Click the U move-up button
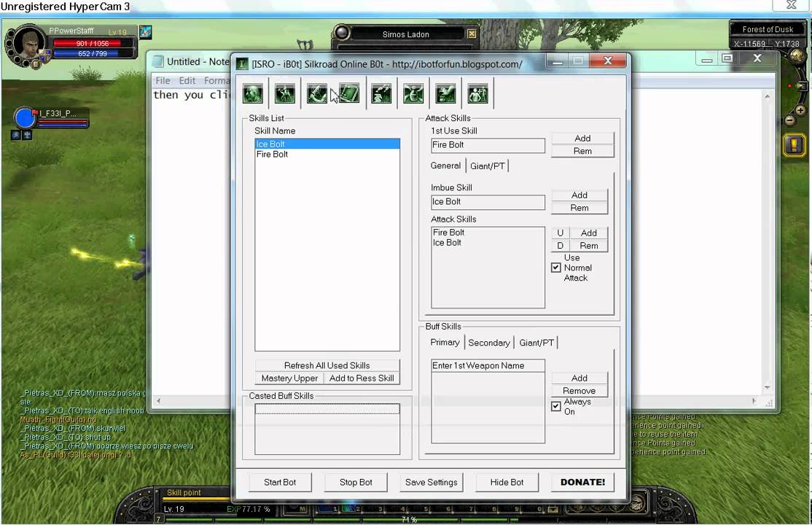This screenshot has height=525, width=812. click(x=560, y=233)
